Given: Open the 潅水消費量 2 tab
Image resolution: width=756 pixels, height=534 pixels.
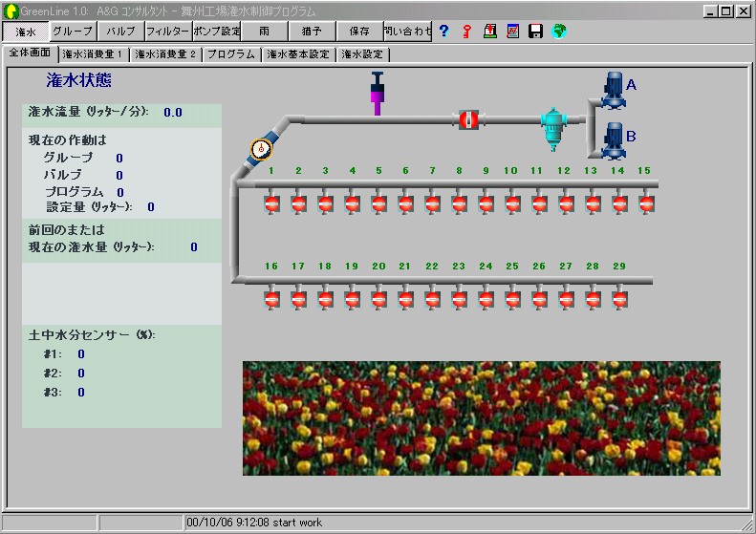Looking at the screenshot, I should point(165,54).
